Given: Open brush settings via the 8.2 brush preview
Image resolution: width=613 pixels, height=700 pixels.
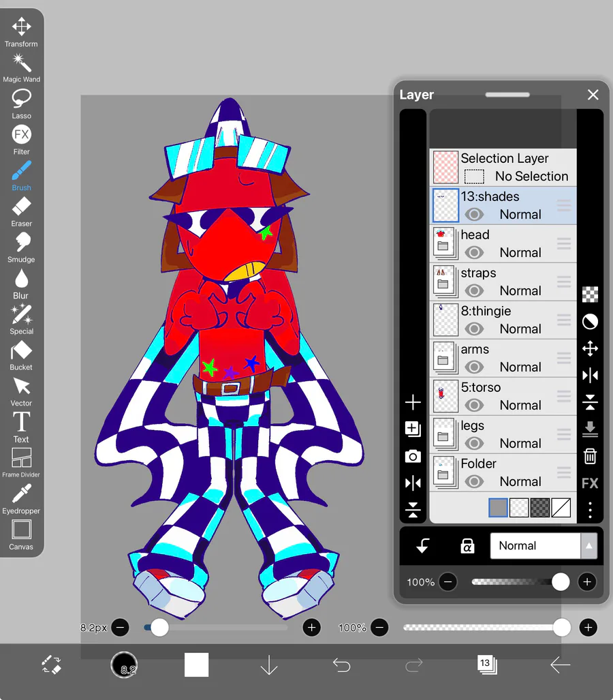Looking at the screenshot, I should coord(124,665).
